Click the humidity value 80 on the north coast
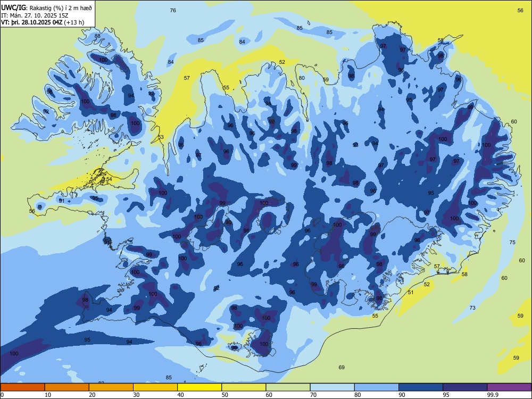 [x=302, y=78]
